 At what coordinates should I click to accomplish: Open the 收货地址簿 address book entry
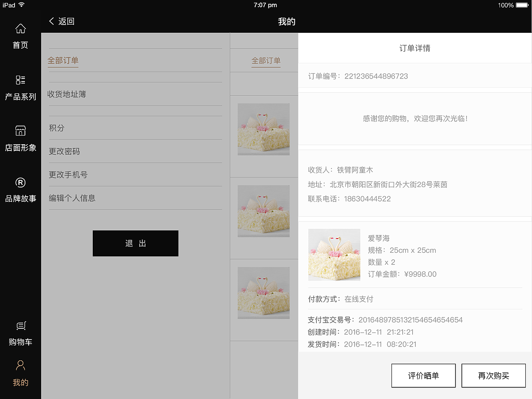coord(67,94)
